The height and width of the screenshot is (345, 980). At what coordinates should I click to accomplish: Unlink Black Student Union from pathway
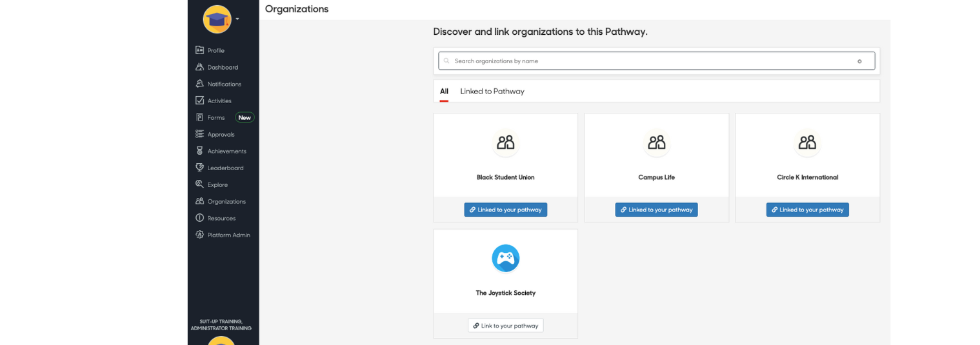[x=506, y=210]
